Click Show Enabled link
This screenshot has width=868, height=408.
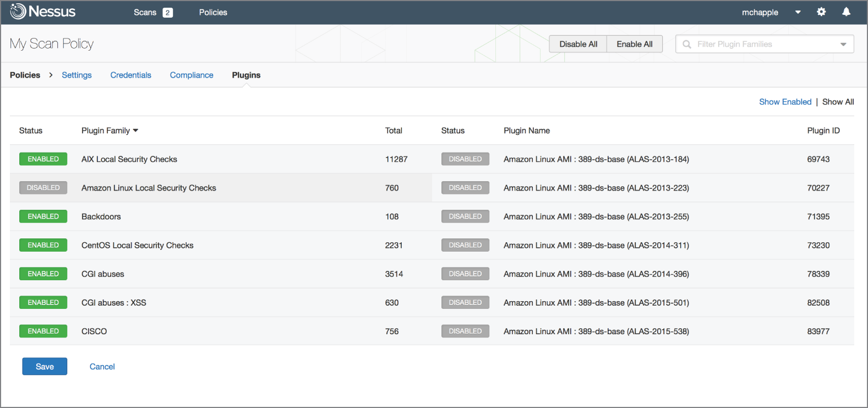pyautogui.click(x=785, y=102)
